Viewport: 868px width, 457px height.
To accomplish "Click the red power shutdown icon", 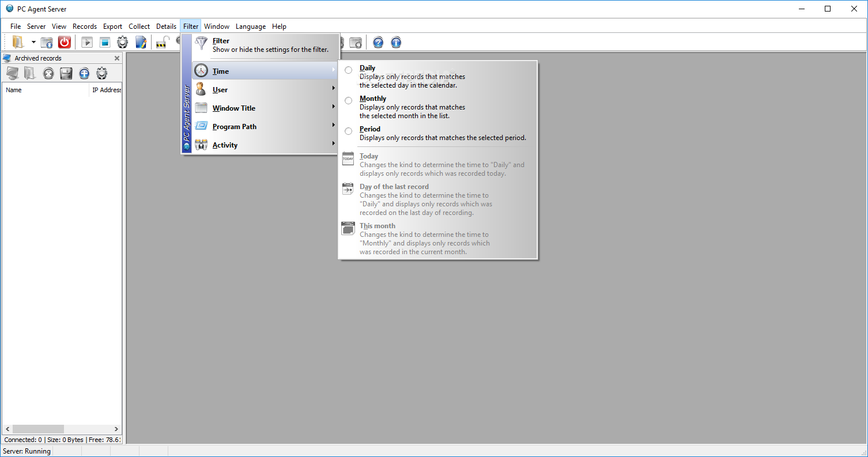I will pos(65,42).
